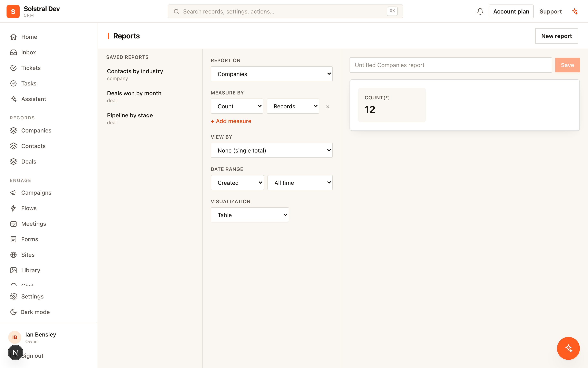
Task: Open the Support link
Action: pos(550,11)
